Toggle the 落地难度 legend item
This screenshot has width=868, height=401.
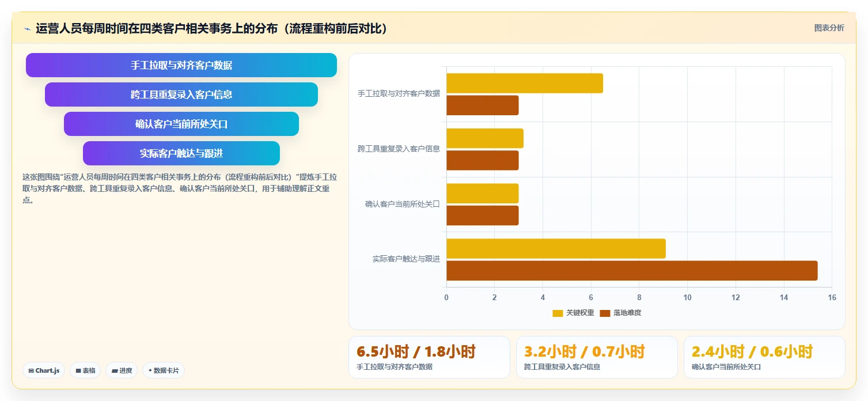620,313
